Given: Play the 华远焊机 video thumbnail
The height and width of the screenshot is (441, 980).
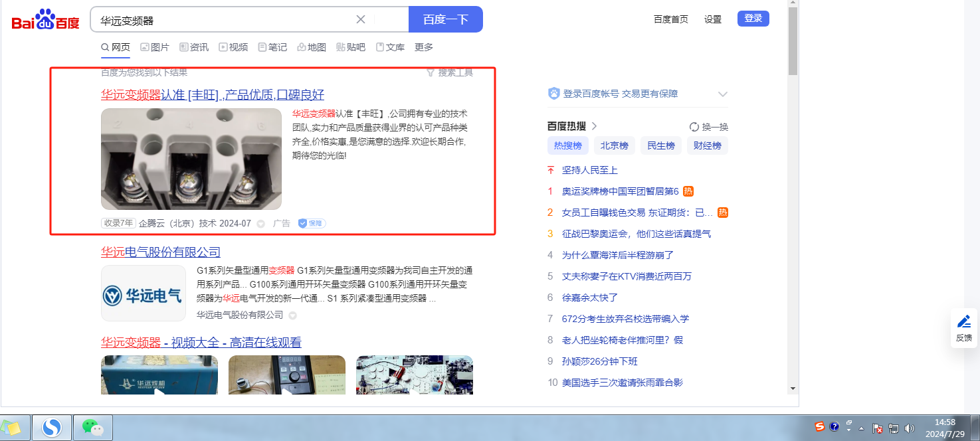Looking at the screenshot, I should coord(159,375).
